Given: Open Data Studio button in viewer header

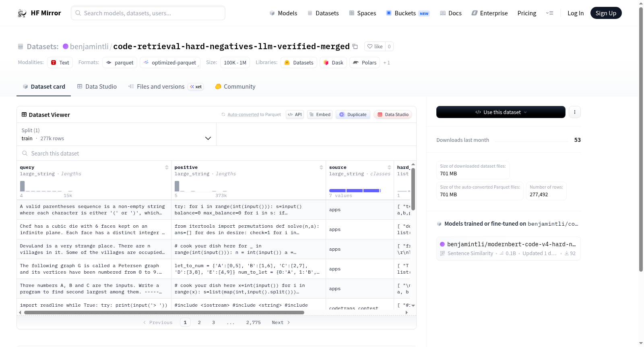Looking at the screenshot, I should [x=393, y=114].
